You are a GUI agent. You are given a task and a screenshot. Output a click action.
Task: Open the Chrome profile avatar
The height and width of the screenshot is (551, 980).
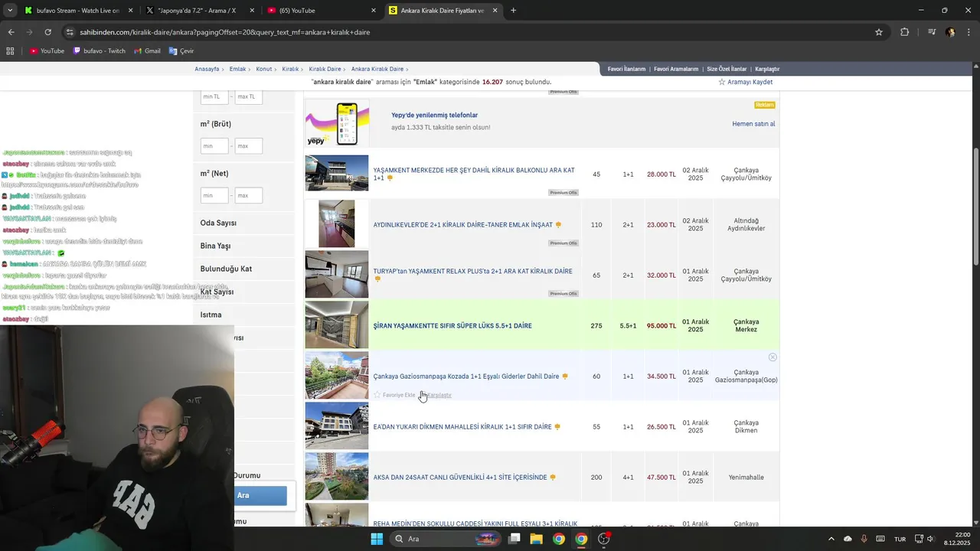click(x=950, y=32)
